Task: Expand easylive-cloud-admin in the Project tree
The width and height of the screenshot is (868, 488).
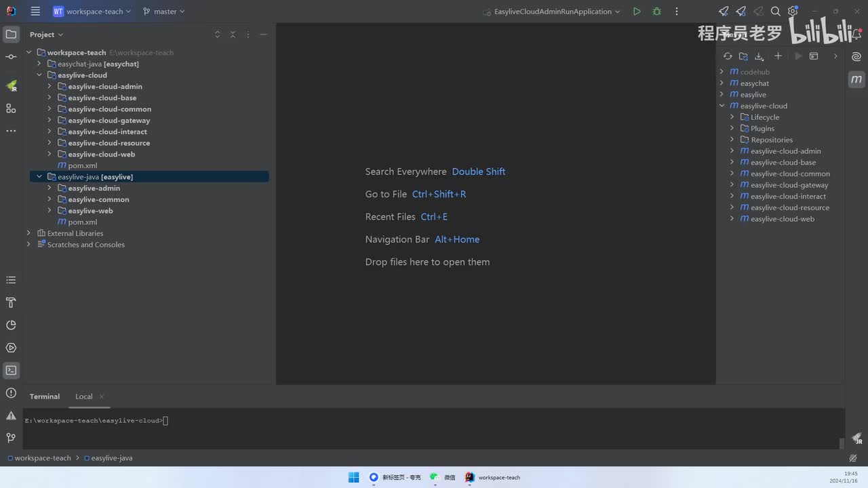Action: click(x=50, y=87)
